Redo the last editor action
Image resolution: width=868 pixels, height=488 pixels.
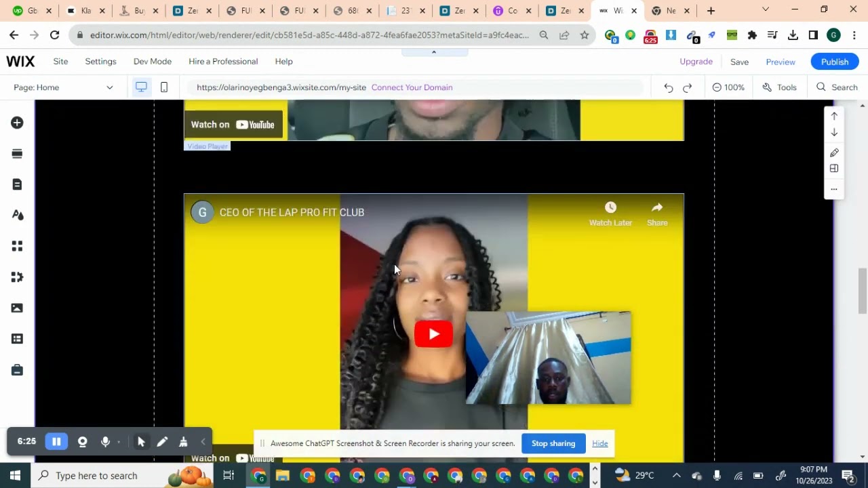coord(688,87)
